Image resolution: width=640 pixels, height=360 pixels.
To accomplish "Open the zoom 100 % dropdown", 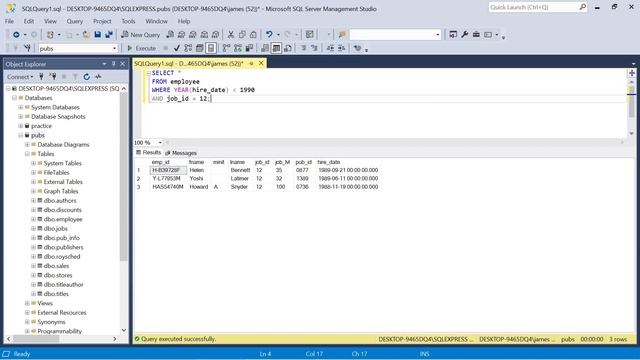I will click(x=160, y=142).
